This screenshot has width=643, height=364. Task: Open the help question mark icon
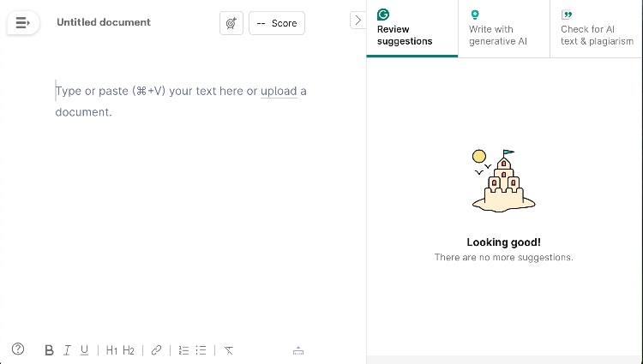point(18,349)
